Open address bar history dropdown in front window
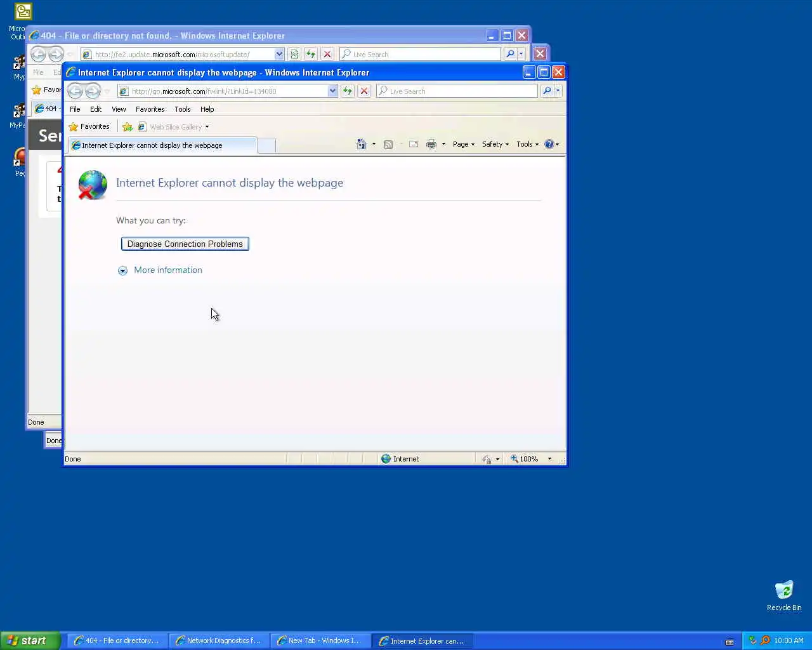 [332, 91]
